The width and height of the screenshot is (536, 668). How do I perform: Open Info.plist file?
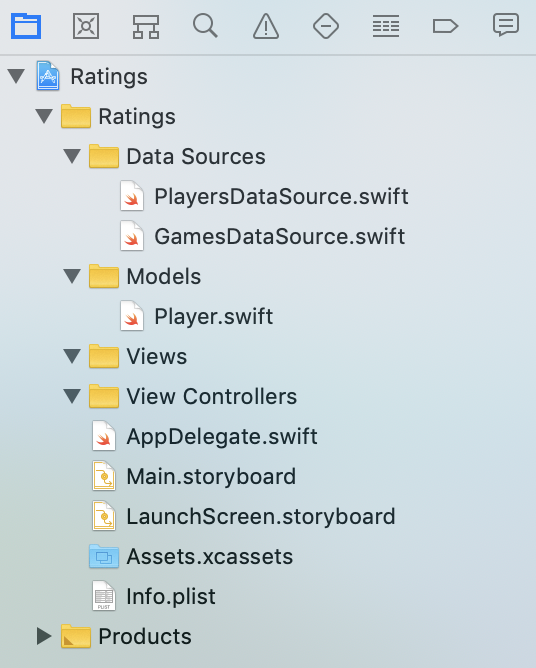click(x=154, y=597)
